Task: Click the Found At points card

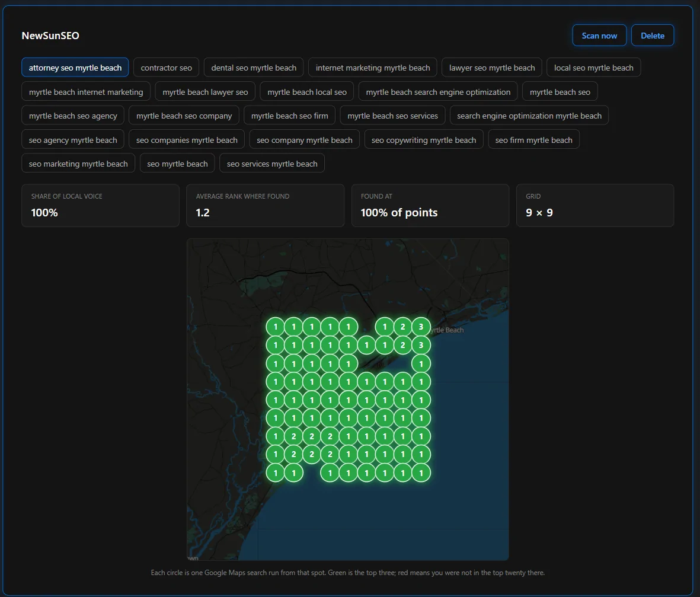Action: pyautogui.click(x=430, y=205)
